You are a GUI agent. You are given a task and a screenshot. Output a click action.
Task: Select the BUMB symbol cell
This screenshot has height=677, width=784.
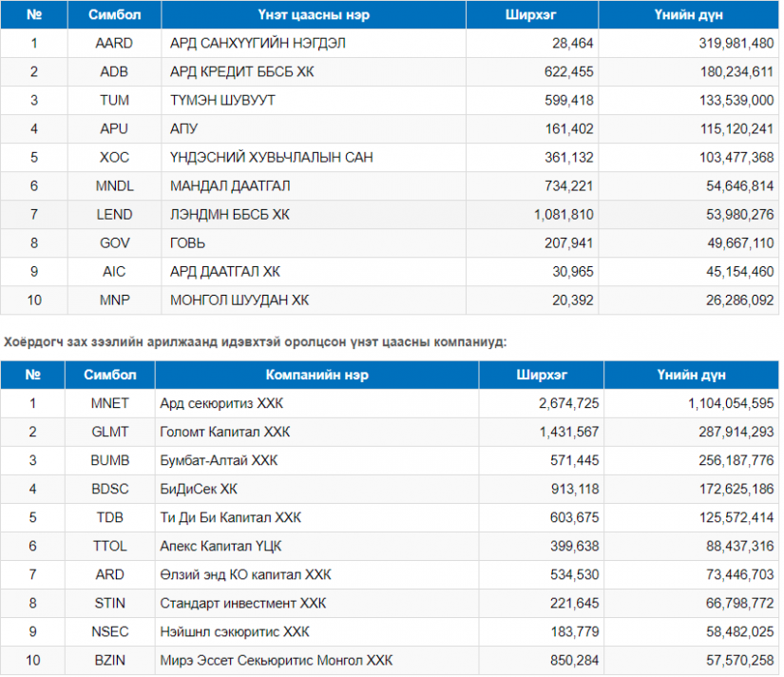109,460
